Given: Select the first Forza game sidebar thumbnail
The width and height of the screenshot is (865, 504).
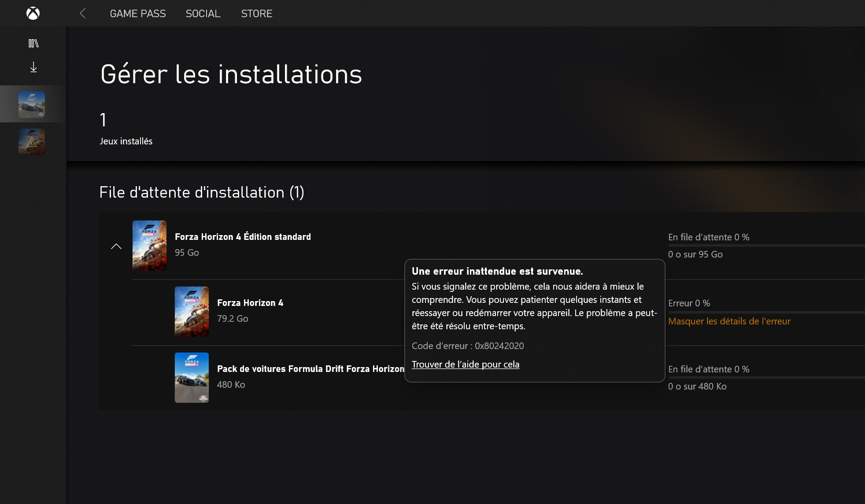Looking at the screenshot, I should pos(32,104).
